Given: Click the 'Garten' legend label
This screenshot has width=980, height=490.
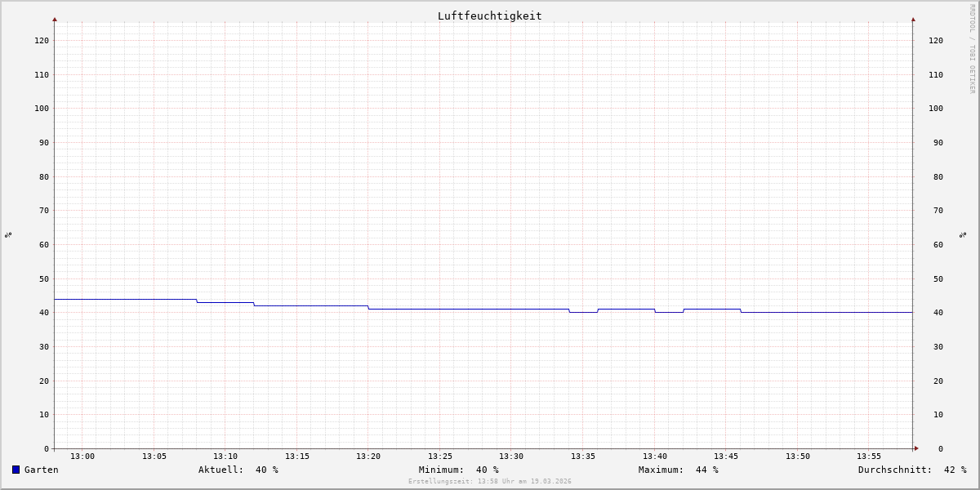Looking at the screenshot, I should (x=42, y=470).
